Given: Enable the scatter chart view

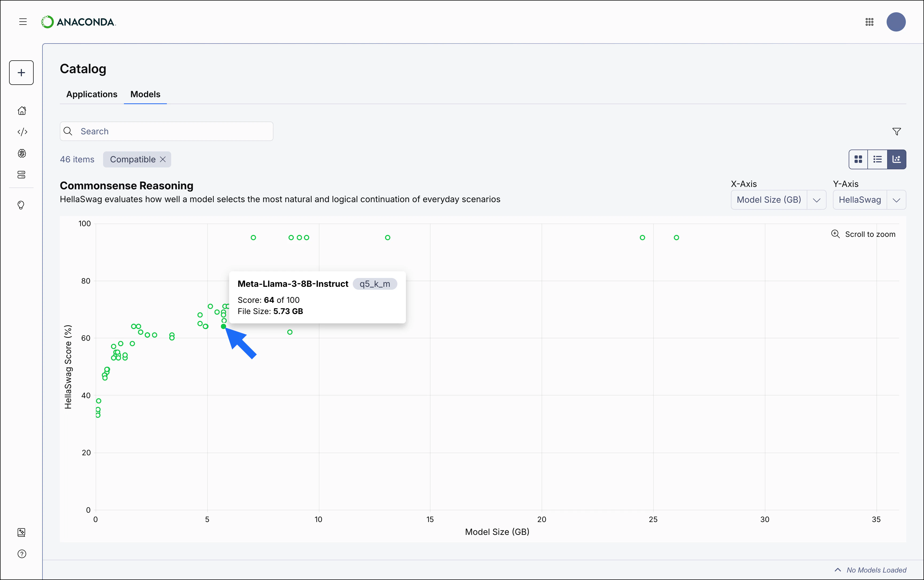Looking at the screenshot, I should click(x=897, y=159).
